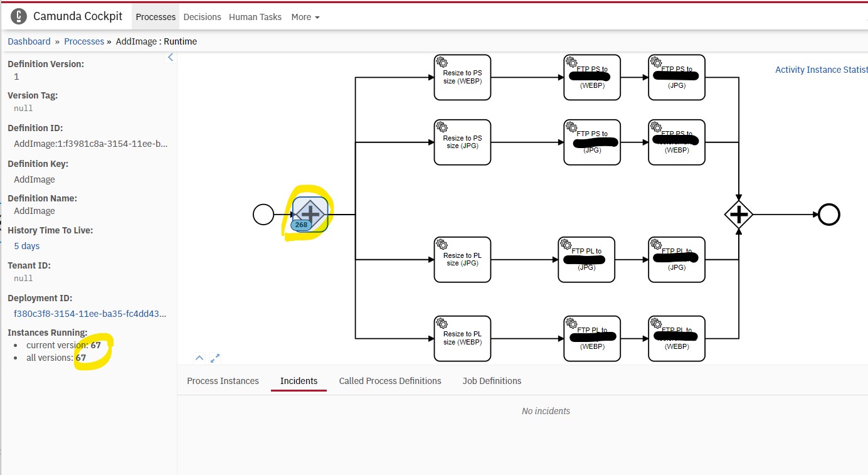Image resolution: width=868 pixels, height=475 pixels.
Task: Click gear icon on Resize to PL size (WEBP)
Action: (442, 324)
